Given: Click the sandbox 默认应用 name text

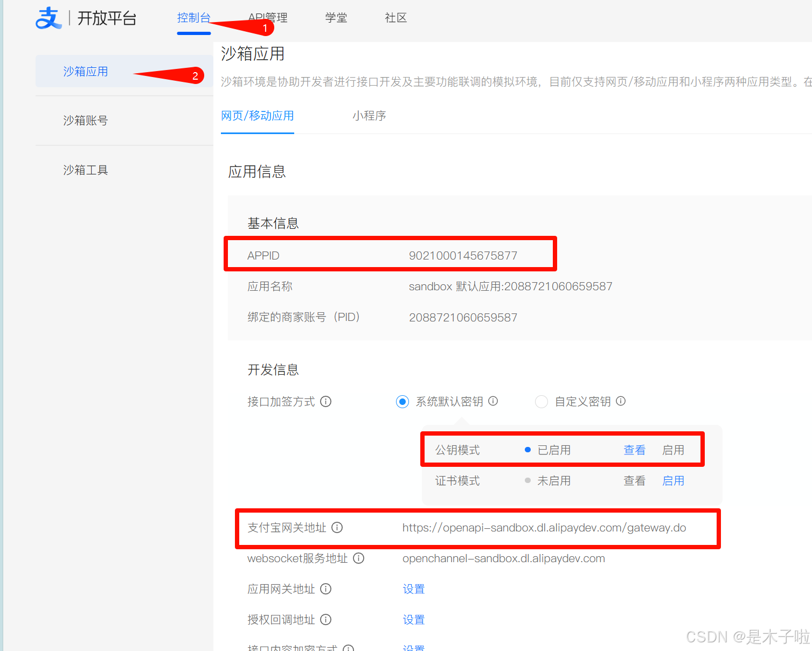Looking at the screenshot, I should click(x=511, y=286).
